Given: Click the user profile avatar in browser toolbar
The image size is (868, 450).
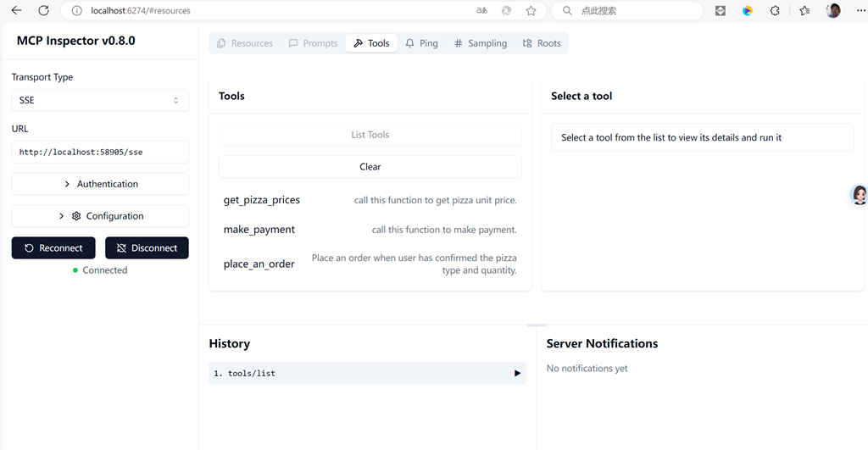Looking at the screenshot, I should (x=833, y=11).
